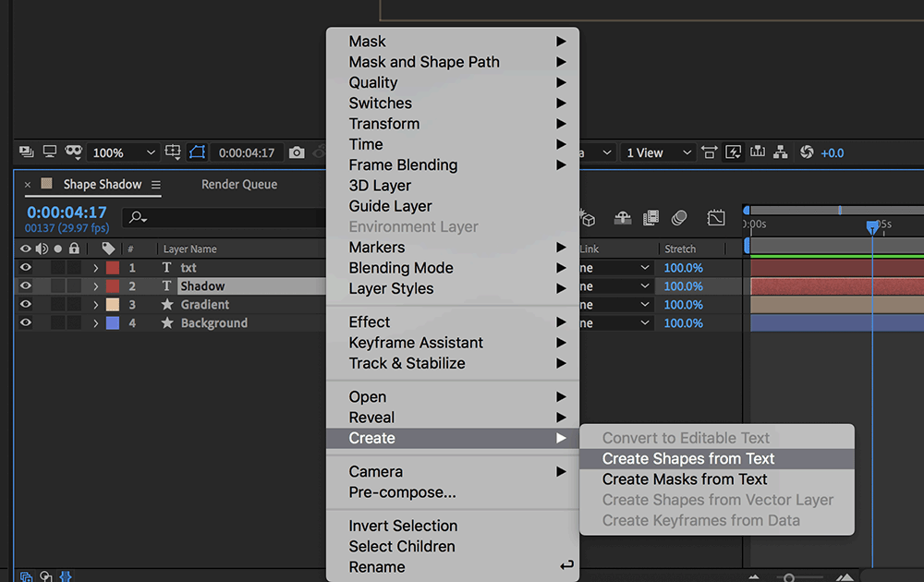This screenshot has width=924, height=582.
Task: Click the Reset Exposure aperture icon
Action: [x=807, y=152]
